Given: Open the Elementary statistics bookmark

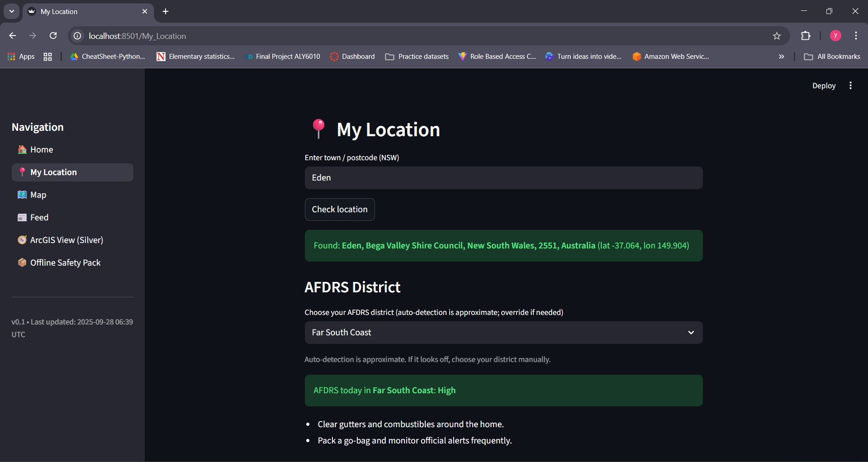Looking at the screenshot, I should [x=195, y=57].
